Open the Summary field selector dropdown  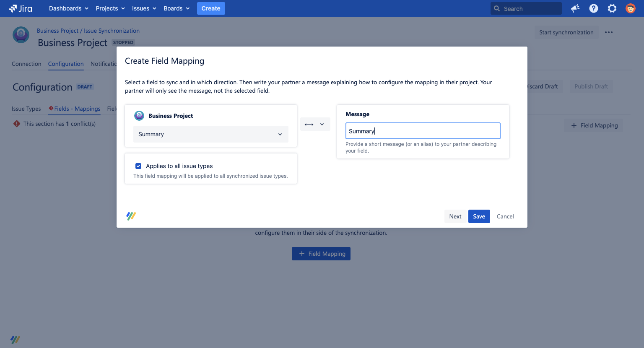point(210,134)
